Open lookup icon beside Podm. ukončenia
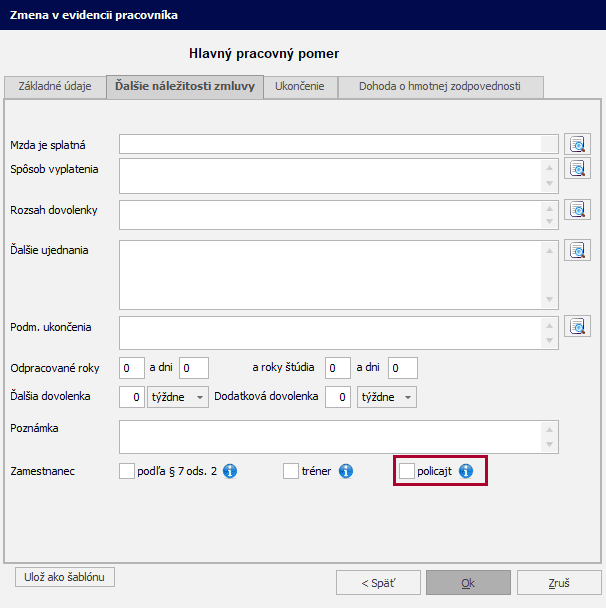 [x=577, y=326]
